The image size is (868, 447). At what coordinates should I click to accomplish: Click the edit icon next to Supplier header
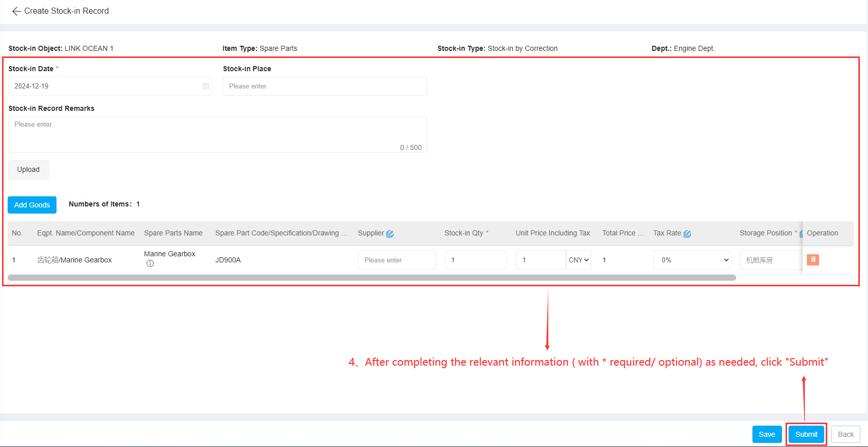pyautogui.click(x=390, y=233)
